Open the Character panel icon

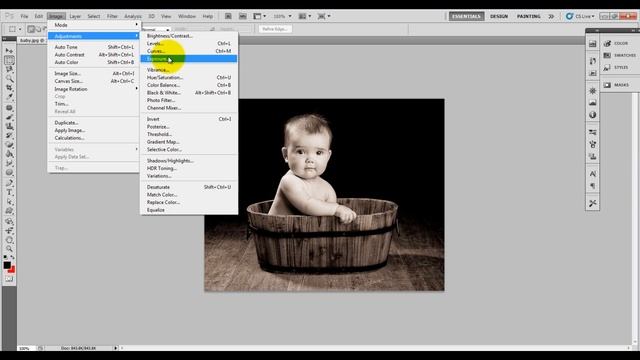(x=592, y=174)
